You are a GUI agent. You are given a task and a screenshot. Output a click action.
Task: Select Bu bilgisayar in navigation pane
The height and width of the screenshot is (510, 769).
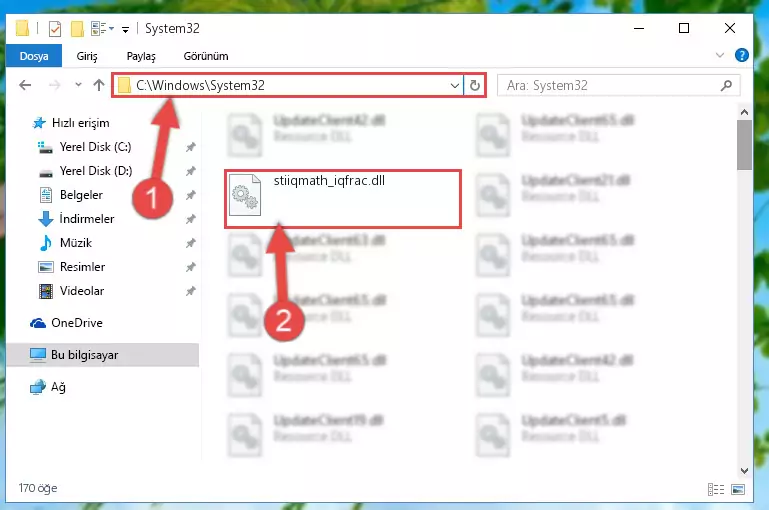coord(102,355)
